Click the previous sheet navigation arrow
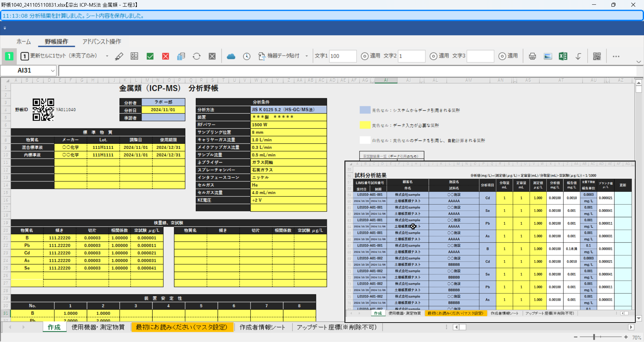Image resolution: width=644 pixels, height=342 pixels. (x=10, y=327)
